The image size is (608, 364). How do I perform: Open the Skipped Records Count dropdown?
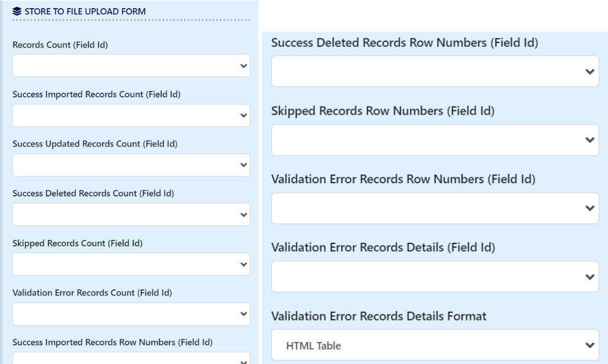[132, 264]
